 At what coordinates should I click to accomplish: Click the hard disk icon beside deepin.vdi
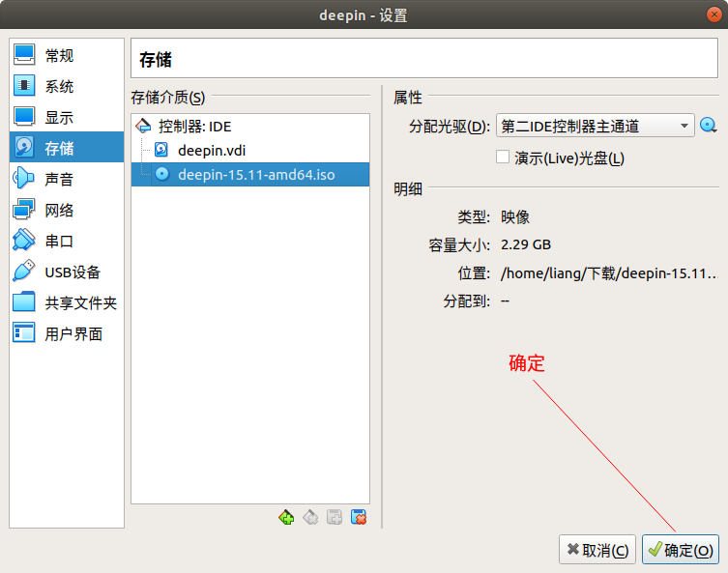coord(161,150)
